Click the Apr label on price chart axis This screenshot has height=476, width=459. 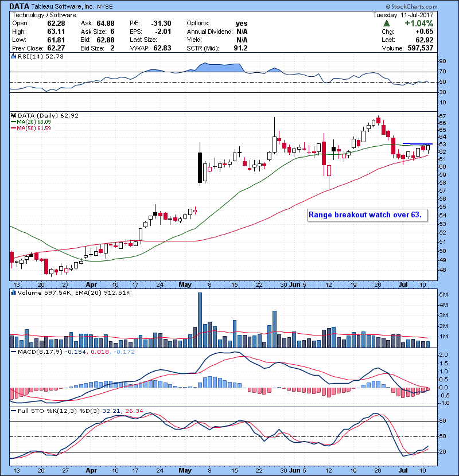91,285
